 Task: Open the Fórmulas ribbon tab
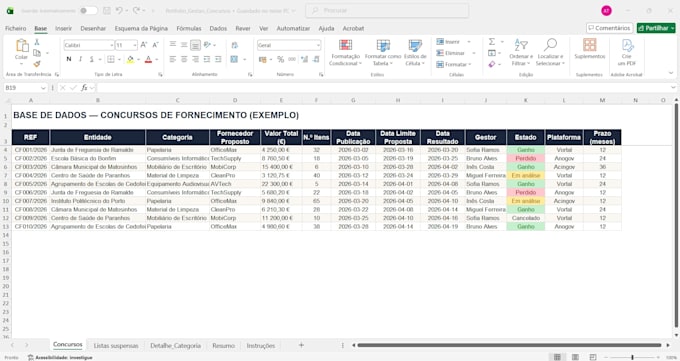pos(189,28)
